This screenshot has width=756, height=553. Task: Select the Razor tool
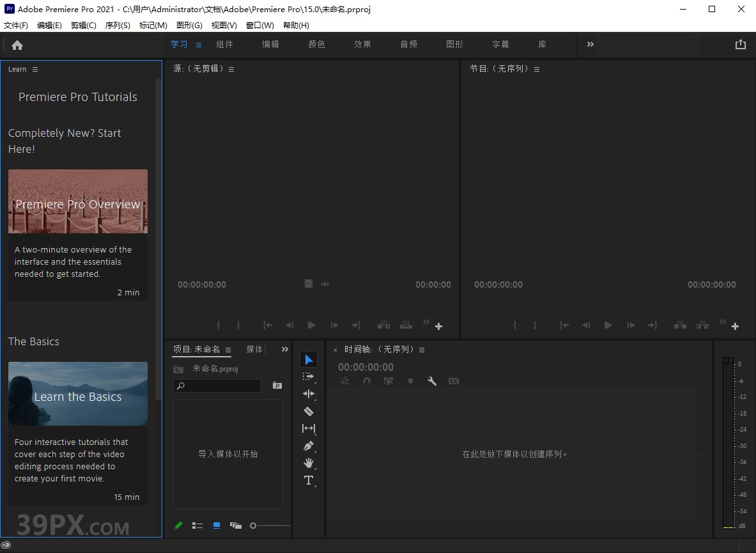click(x=309, y=411)
